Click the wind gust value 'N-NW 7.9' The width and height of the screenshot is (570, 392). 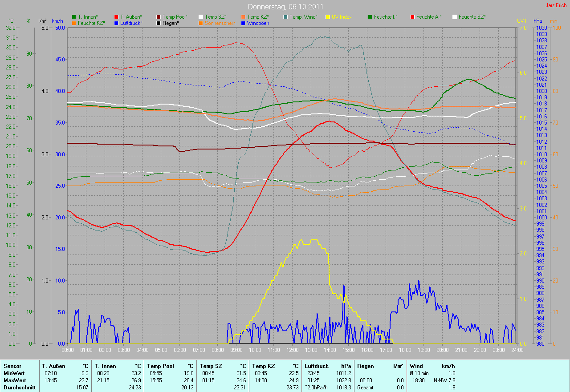click(x=444, y=380)
